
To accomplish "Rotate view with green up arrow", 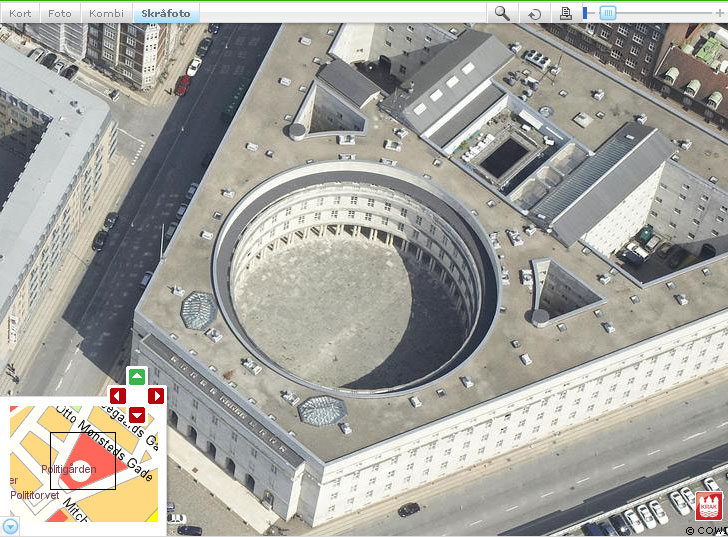I will [136, 376].
